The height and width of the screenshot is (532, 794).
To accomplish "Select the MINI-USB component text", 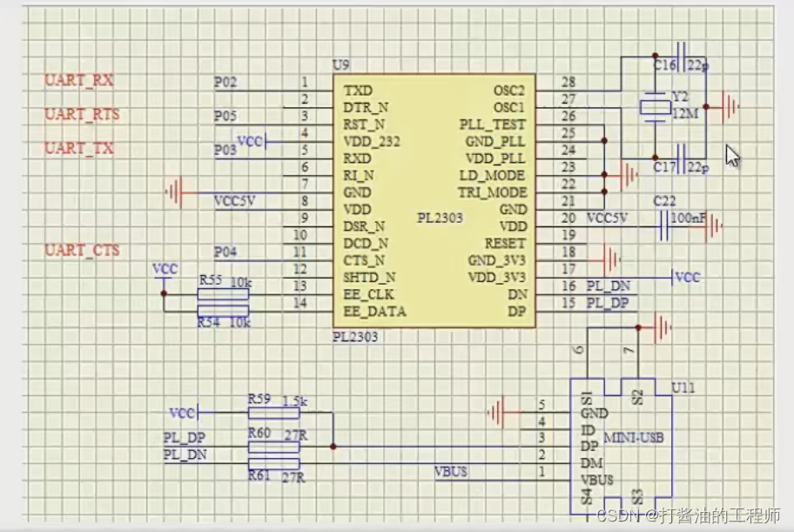I will coord(634,438).
